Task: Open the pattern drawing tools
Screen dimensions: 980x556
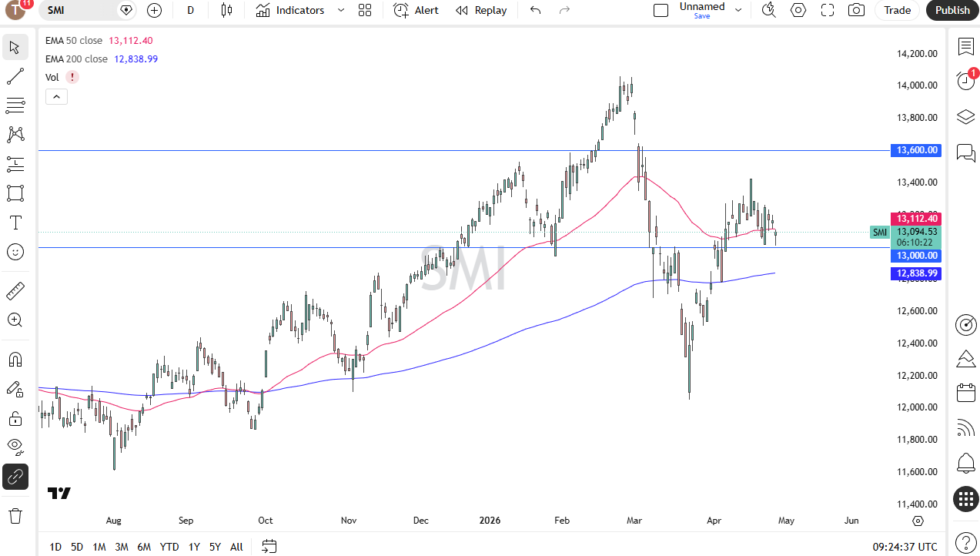Action: pos(15,135)
